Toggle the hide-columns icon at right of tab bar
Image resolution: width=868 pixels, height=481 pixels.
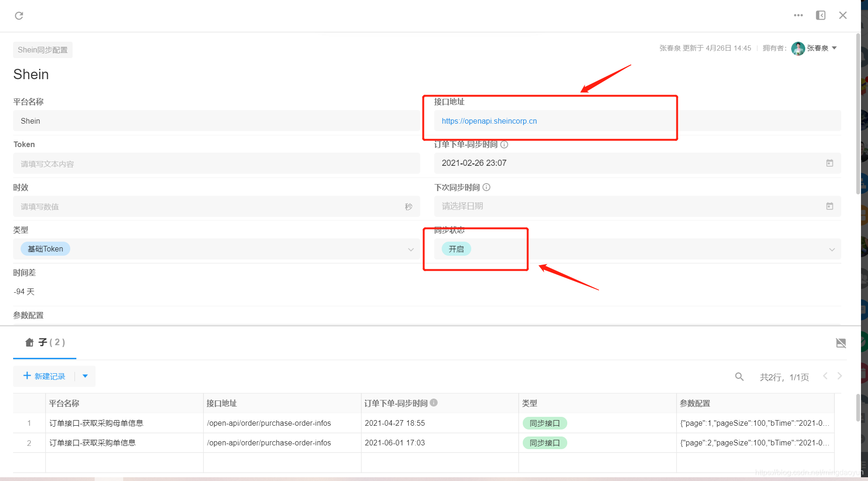pyautogui.click(x=841, y=343)
